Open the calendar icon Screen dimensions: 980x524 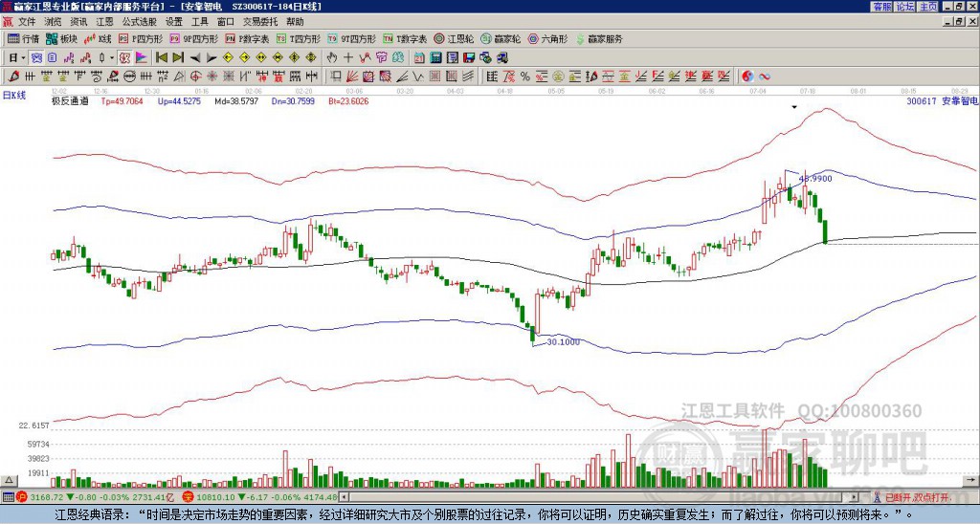[419, 58]
